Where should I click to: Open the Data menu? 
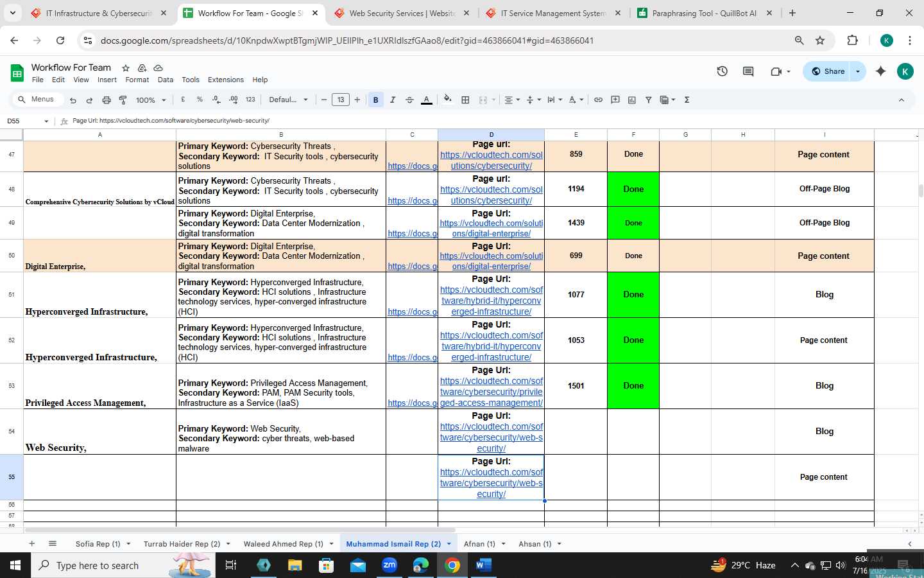pos(166,80)
